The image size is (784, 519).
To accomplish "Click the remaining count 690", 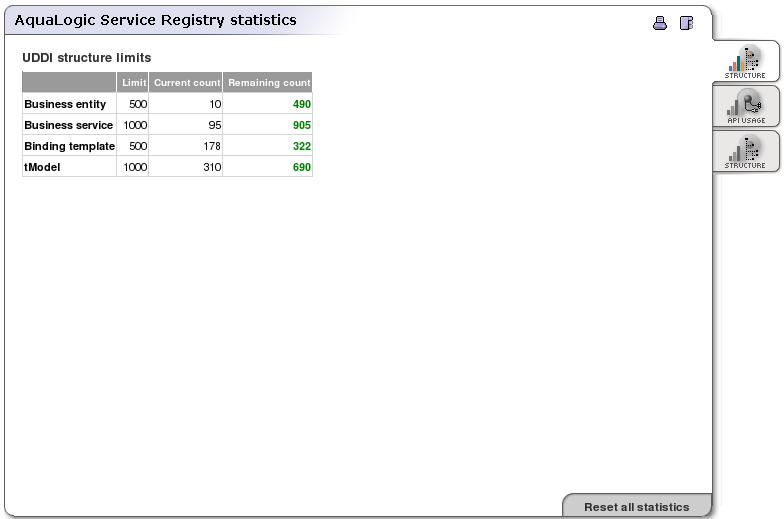I will [302, 167].
